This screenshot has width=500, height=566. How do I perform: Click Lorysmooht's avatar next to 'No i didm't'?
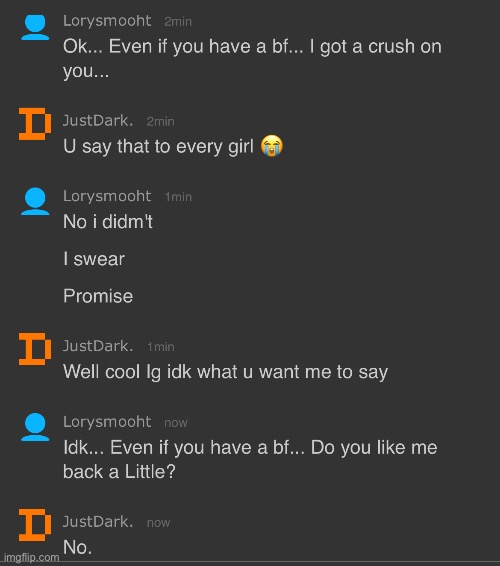(35, 201)
